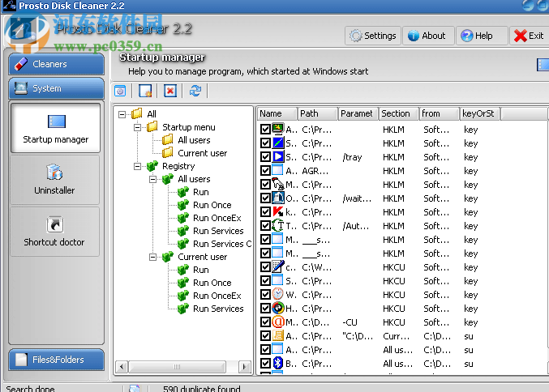This screenshot has width=549, height=392.
Task: Click the Bluetooth icon in row B..
Action: [x=278, y=364]
